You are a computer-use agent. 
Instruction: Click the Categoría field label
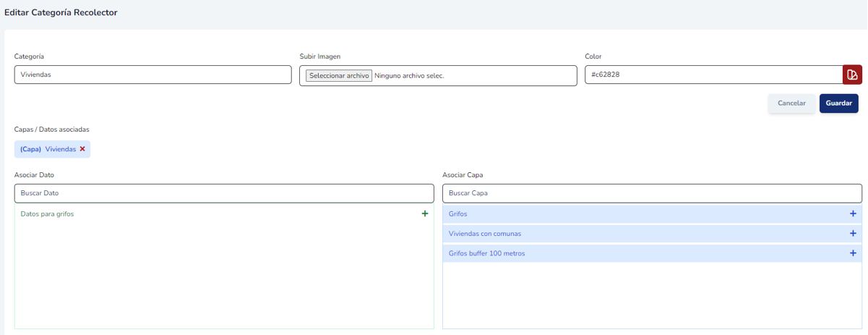tap(30, 56)
